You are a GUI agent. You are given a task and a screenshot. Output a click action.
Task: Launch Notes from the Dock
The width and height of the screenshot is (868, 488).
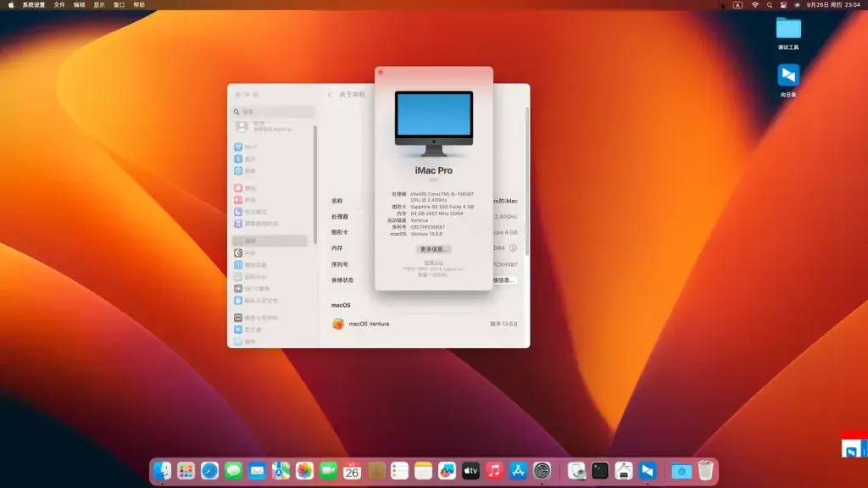[x=424, y=471]
